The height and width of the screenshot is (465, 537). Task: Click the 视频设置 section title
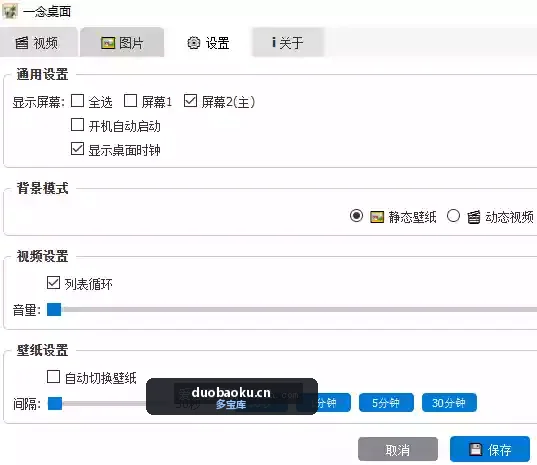click(x=42, y=256)
